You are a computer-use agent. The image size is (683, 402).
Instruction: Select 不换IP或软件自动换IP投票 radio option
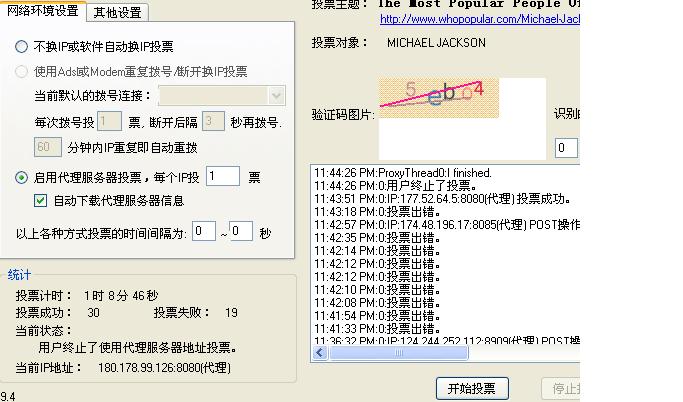pyautogui.click(x=22, y=47)
